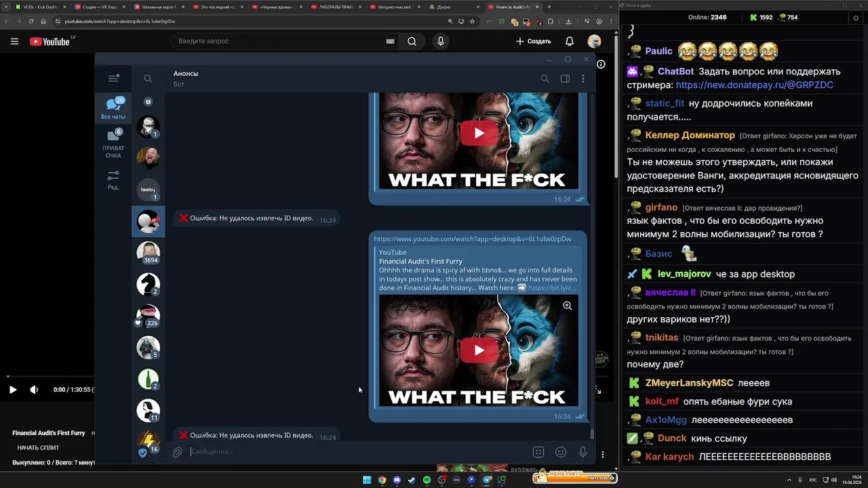The height and width of the screenshot is (488, 868).
Task: Open YouTube notifications bell
Action: click(570, 41)
